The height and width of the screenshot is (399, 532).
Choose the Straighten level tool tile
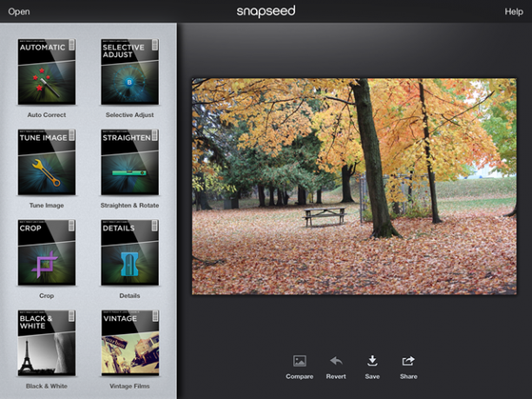coord(129,162)
